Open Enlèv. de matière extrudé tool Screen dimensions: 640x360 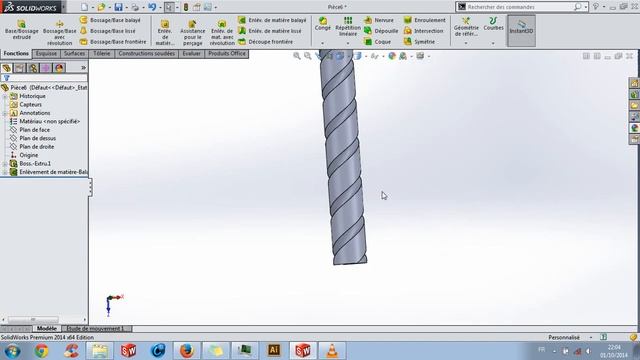(x=165, y=33)
